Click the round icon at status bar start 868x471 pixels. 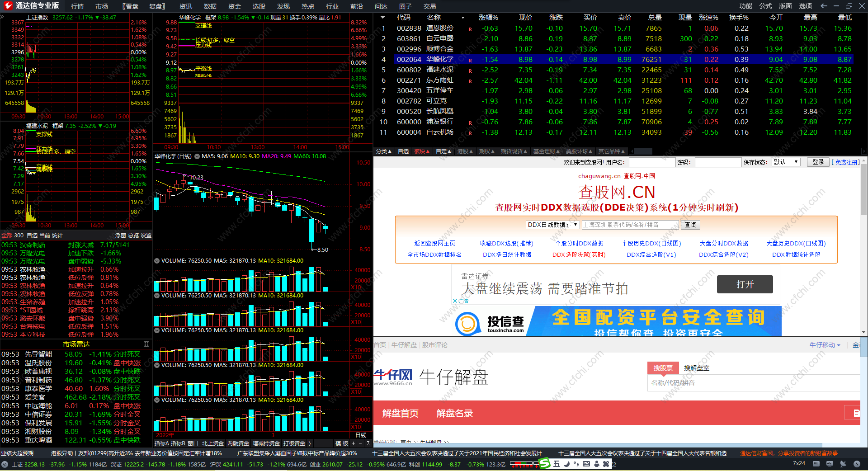click(x=5, y=464)
